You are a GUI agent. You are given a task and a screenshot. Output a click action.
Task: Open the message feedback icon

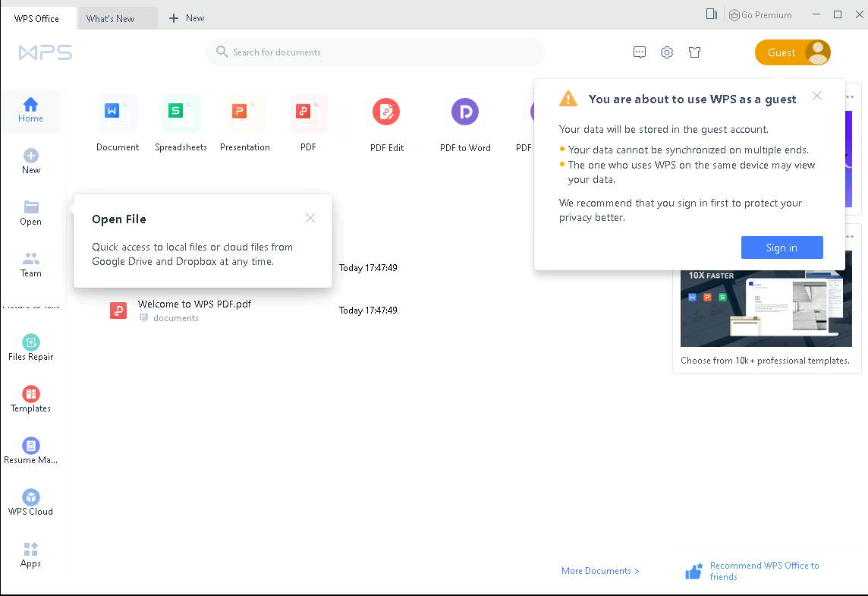640,52
